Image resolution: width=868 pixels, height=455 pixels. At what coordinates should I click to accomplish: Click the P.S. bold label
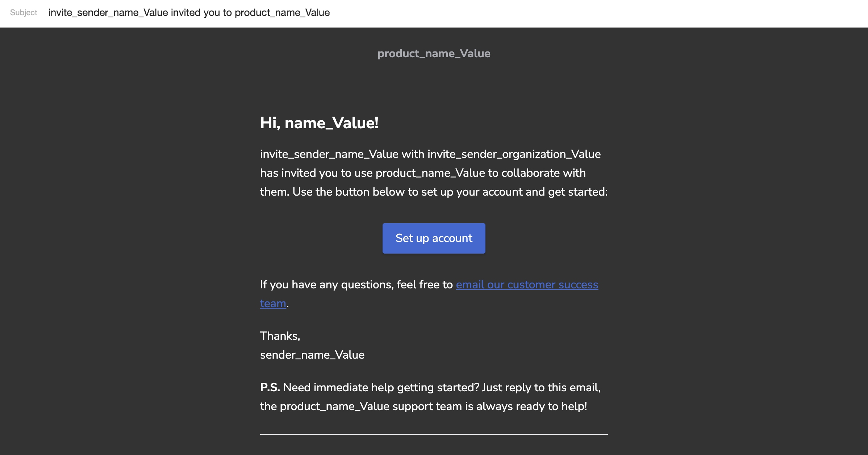270,387
